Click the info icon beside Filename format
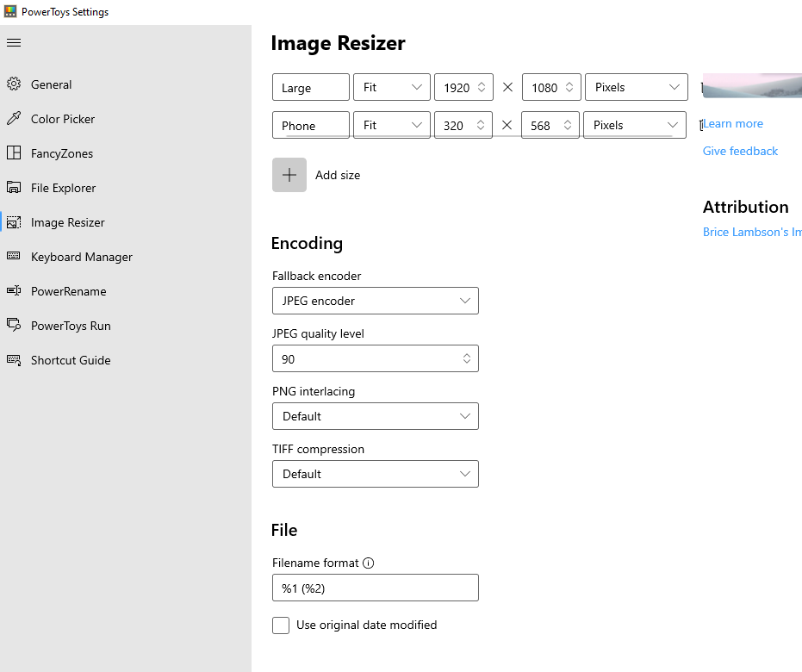The image size is (802, 672). click(x=369, y=563)
